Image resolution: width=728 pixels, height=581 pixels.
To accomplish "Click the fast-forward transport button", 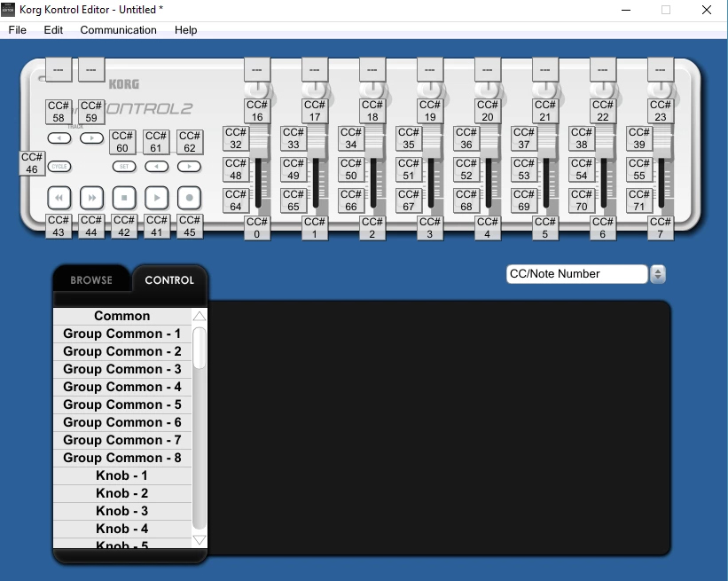I will (91, 198).
